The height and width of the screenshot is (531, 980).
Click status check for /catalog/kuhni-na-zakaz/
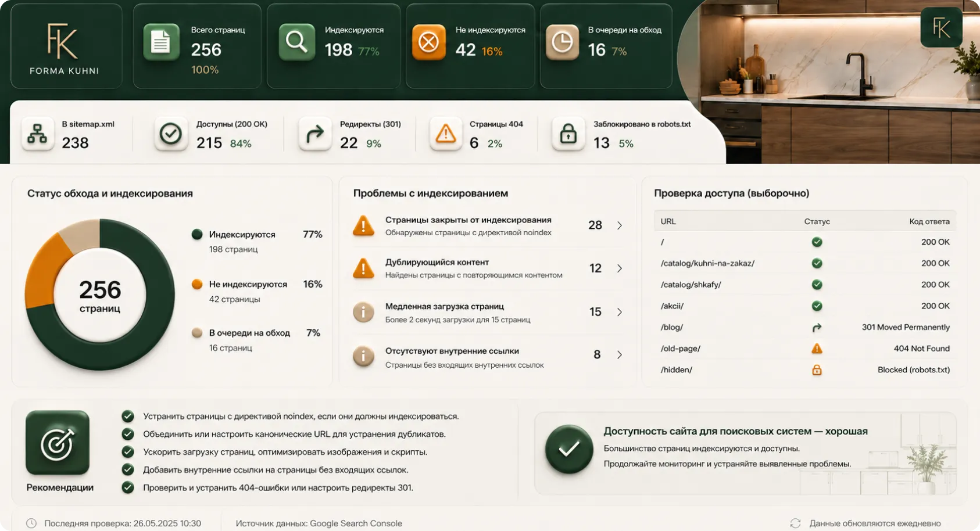(x=817, y=263)
